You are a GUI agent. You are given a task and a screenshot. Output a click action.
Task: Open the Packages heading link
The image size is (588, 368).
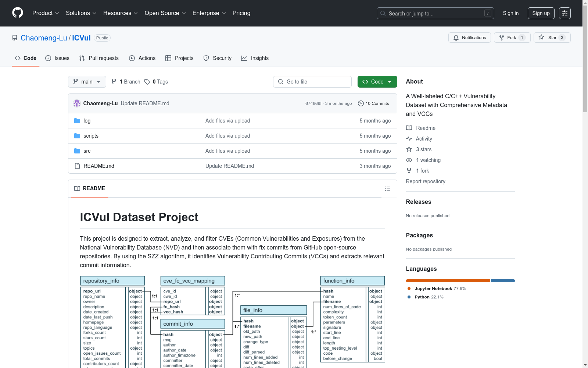tap(419, 235)
